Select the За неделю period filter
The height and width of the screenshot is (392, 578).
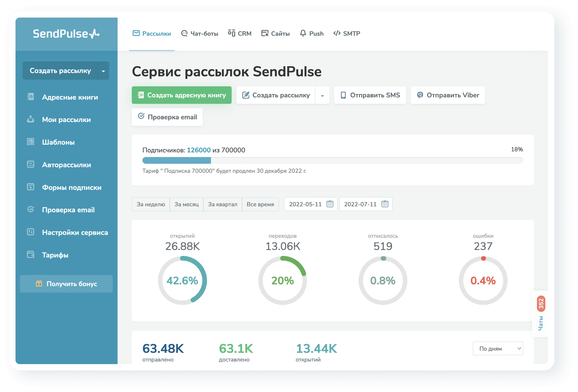[151, 204]
